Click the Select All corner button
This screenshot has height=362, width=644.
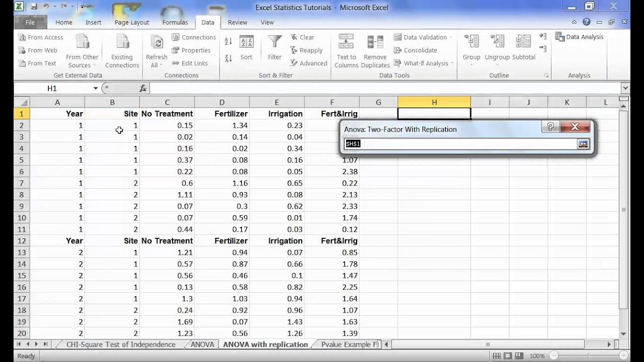(22, 102)
